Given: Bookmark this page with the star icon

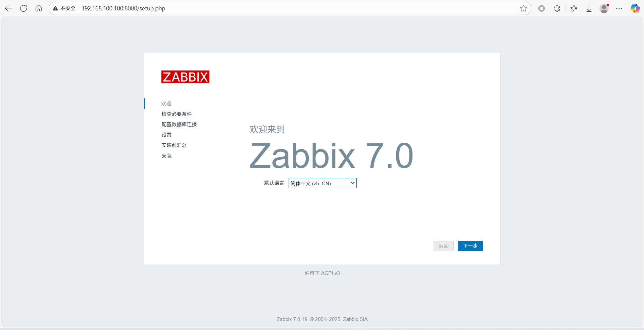Looking at the screenshot, I should coord(524,8).
